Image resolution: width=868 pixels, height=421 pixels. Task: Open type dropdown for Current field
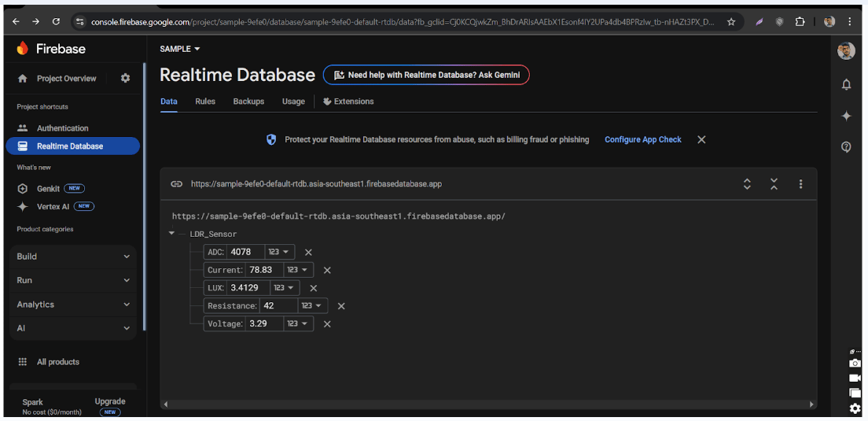(x=298, y=270)
